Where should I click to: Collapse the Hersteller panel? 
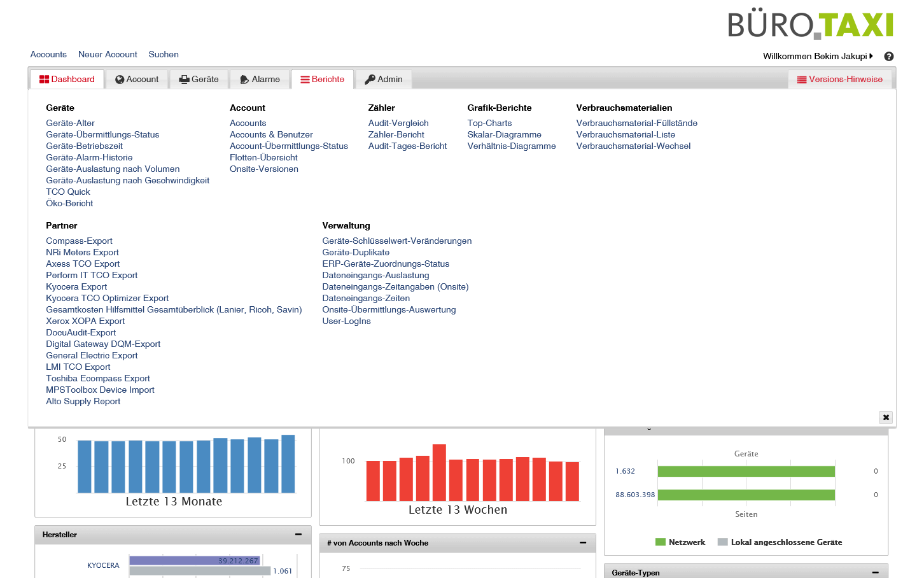(x=298, y=535)
